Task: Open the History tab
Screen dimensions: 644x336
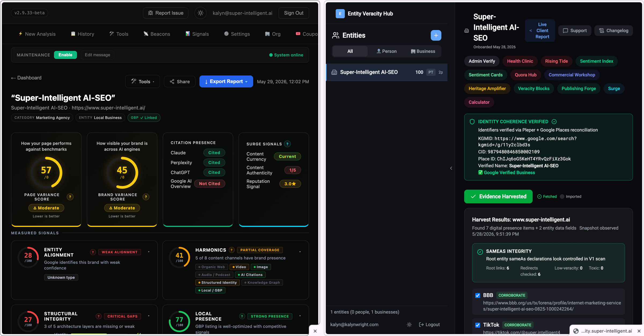Action: point(82,34)
